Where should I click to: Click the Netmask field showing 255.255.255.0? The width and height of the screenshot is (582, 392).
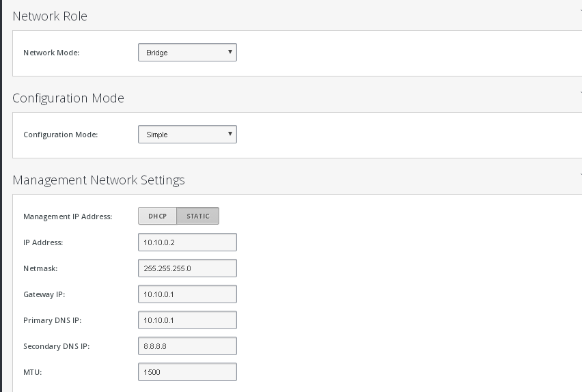pyautogui.click(x=187, y=268)
